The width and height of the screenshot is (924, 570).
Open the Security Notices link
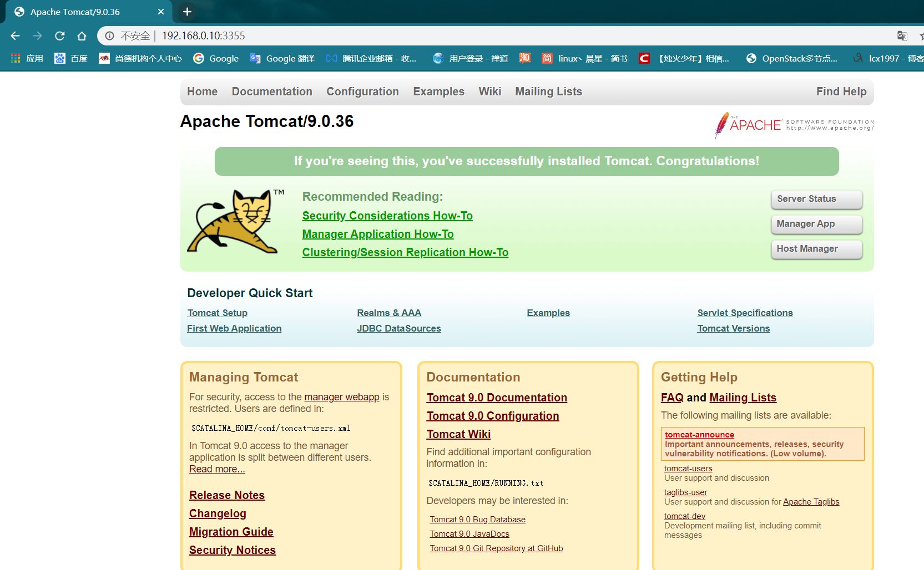pyautogui.click(x=233, y=550)
